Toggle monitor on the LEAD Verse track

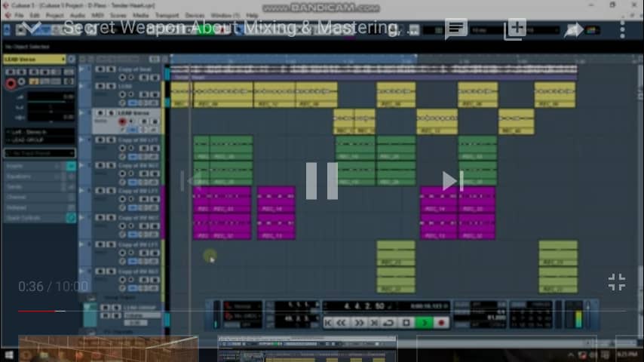pyautogui.click(x=131, y=121)
